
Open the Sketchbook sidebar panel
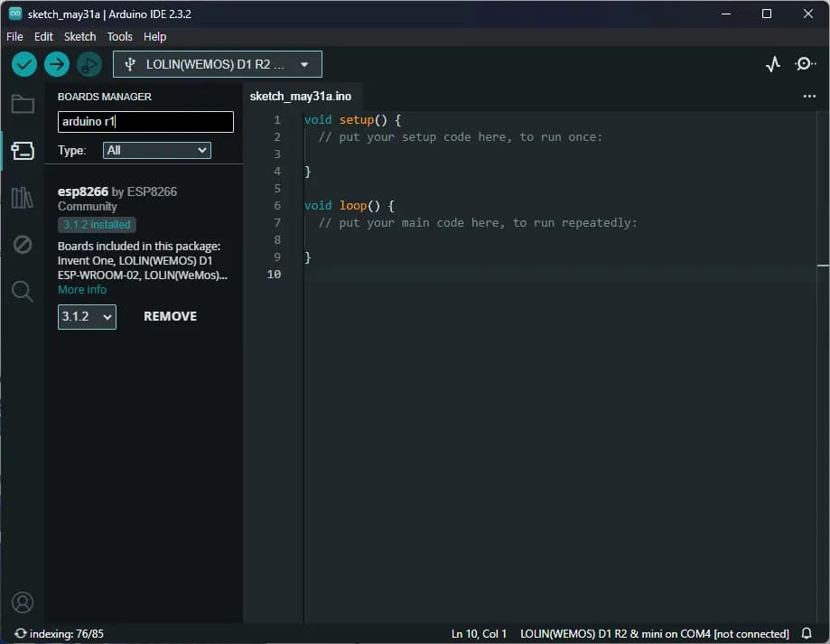[22, 104]
